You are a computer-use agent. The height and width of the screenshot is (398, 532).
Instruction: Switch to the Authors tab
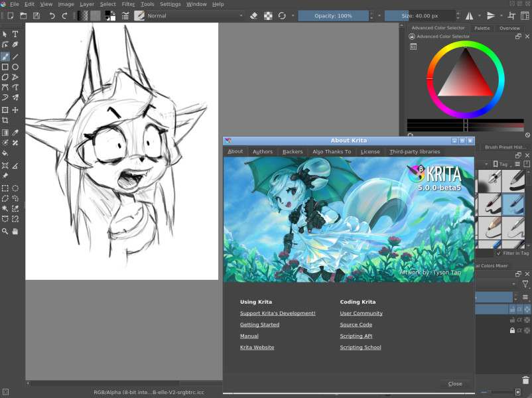(263, 152)
